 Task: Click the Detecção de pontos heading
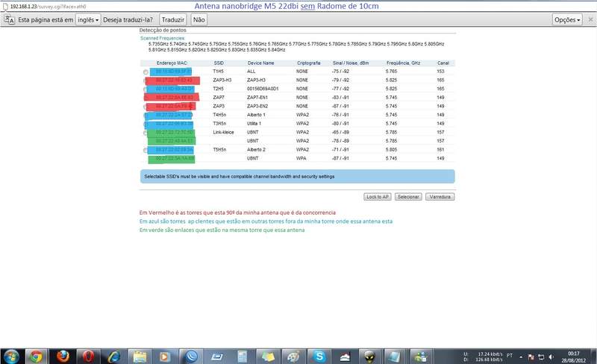(x=163, y=30)
